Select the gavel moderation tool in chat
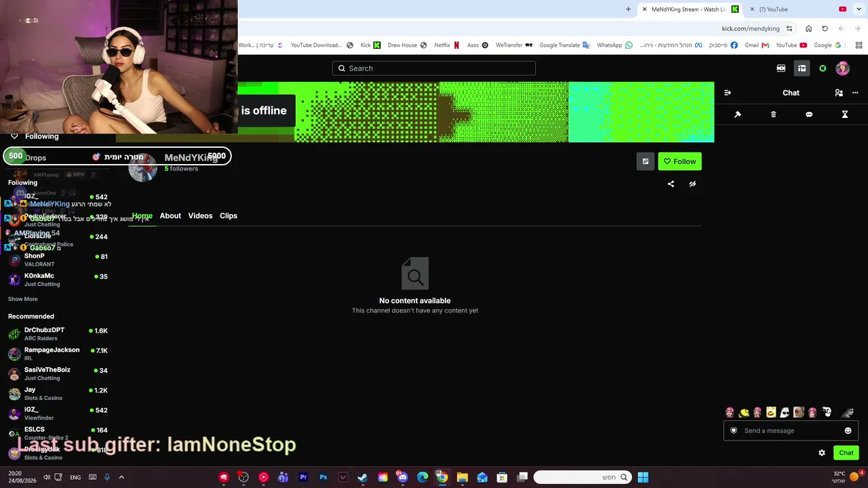The width and height of the screenshot is (868, 488). point(738,115)
